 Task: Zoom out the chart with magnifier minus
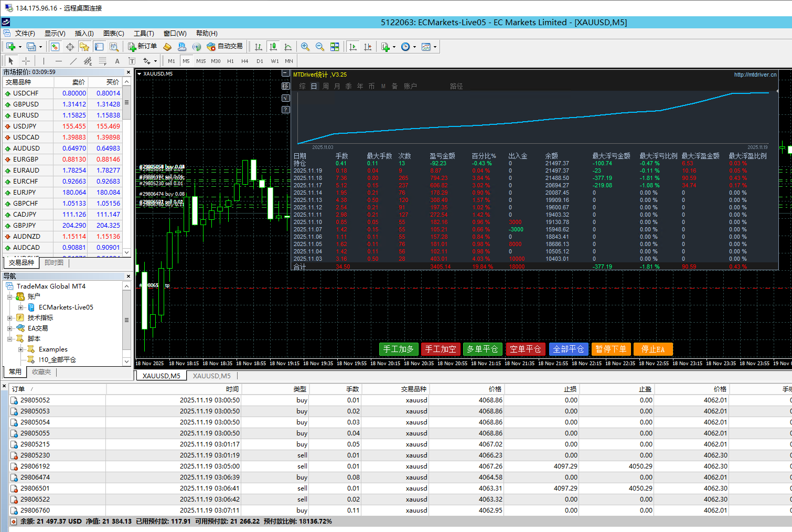(319, 47)
